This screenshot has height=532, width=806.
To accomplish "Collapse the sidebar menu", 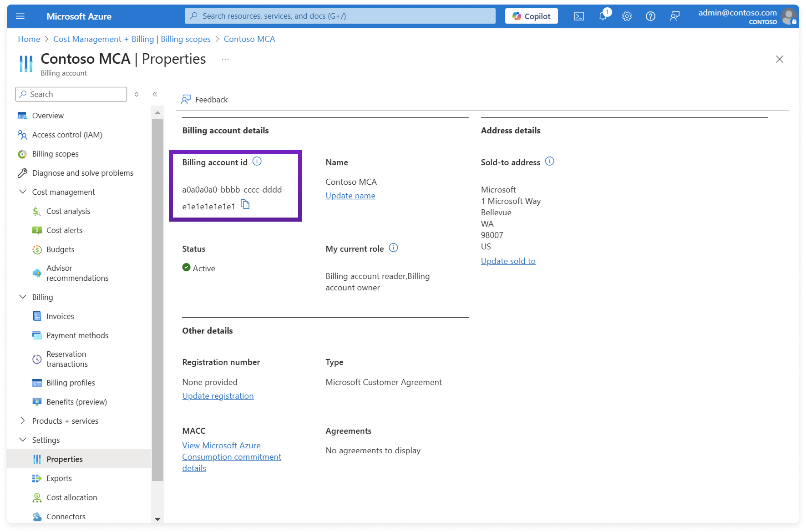I will [x=155, y=94].
